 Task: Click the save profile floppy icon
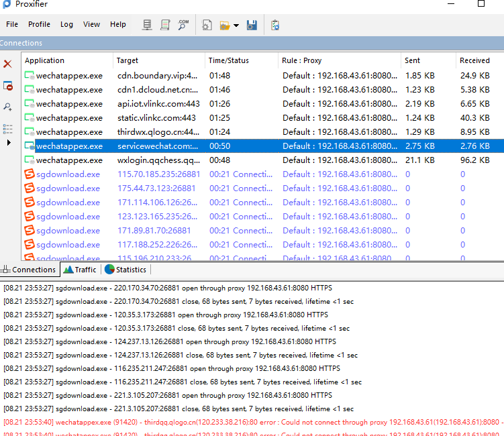click(252, 25)
